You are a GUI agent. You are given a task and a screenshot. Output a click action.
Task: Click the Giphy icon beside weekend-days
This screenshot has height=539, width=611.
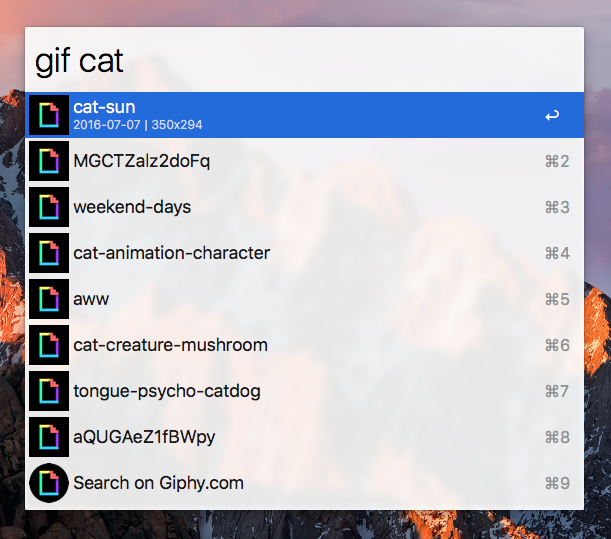(48, 207)
